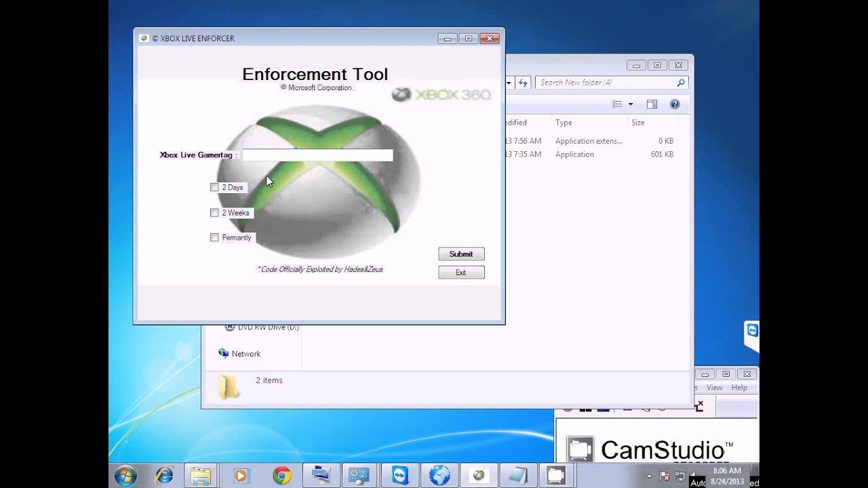868x488 pixels.
Task: Enable the Permantly ban checkbox
Action: click(x=215, y=238)
